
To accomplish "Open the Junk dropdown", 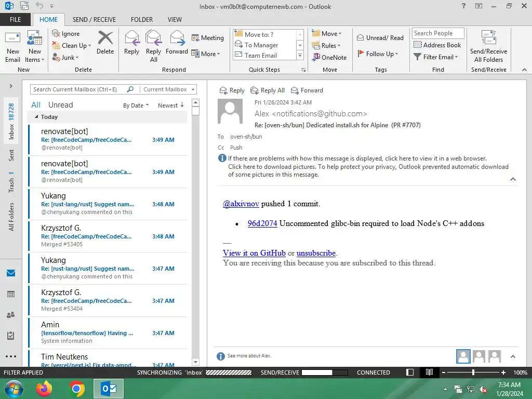I will point(65,57).
